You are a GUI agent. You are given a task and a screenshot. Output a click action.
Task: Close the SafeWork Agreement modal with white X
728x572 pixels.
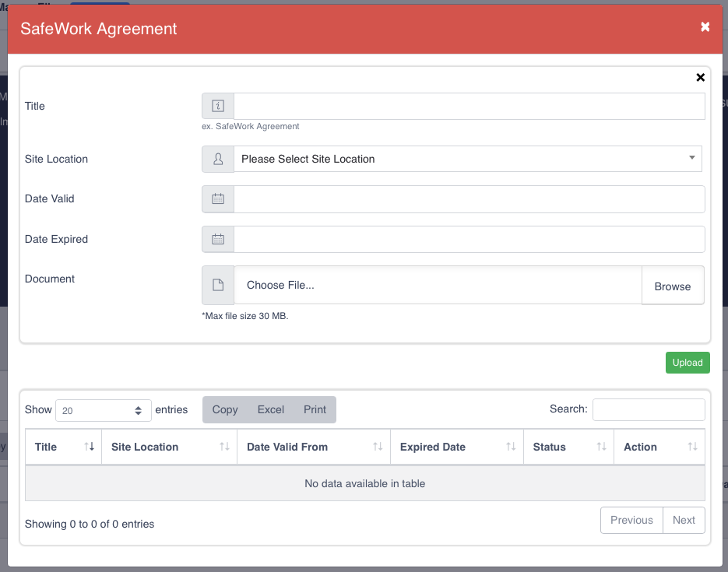coord(705,27)
